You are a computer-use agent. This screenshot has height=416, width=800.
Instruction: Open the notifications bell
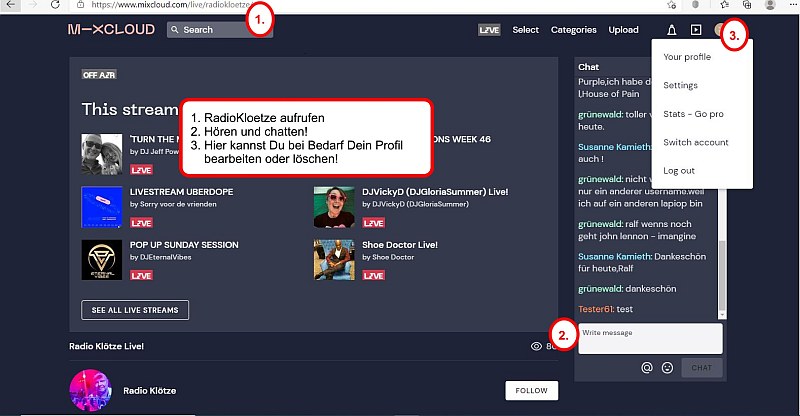[671, 30]
